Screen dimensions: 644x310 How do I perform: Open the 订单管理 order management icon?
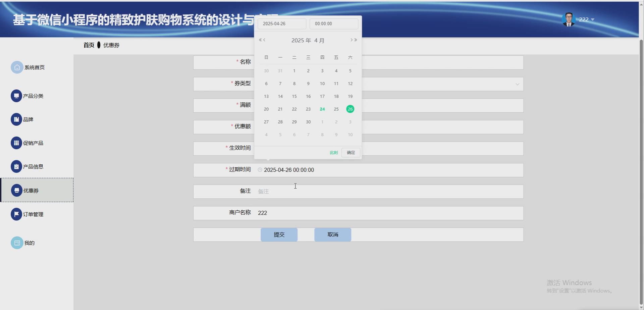point(16,214)
